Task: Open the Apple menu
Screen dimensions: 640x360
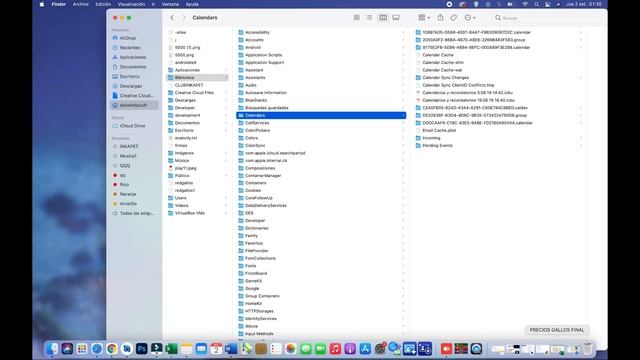Action: pos(42,4)
